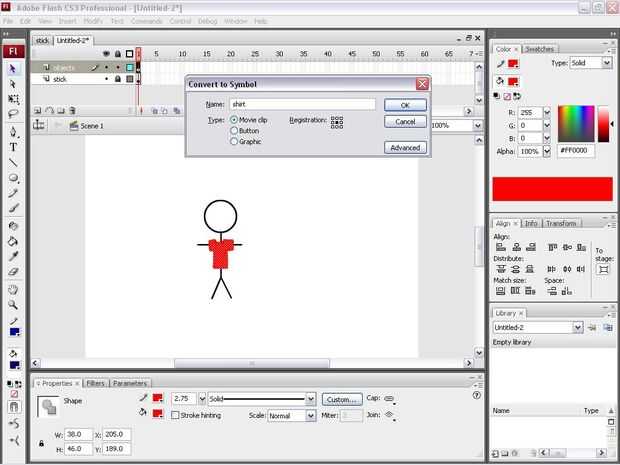
Task: Select the Ink Bottle tool
Action: coord(13,226)
